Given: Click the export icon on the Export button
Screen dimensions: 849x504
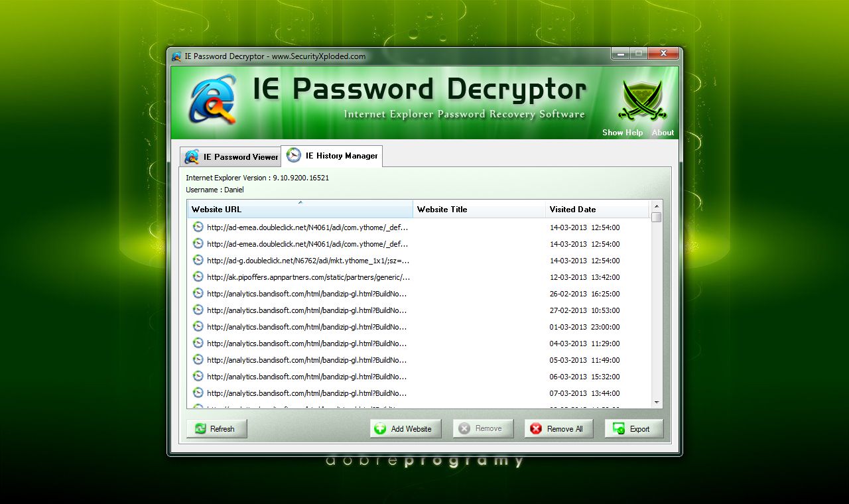Looking at the screenshot, I should (619, 429).
